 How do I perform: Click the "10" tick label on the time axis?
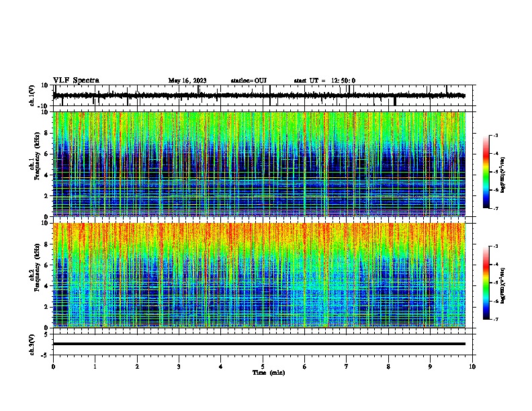(x=472, y=367)
